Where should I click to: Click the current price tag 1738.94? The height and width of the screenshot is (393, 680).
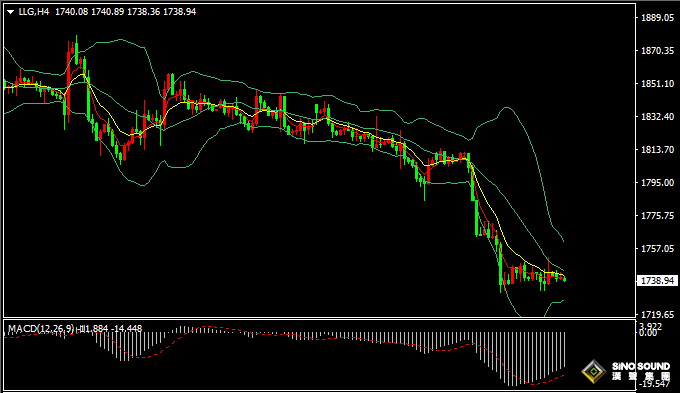click(657, 281)
